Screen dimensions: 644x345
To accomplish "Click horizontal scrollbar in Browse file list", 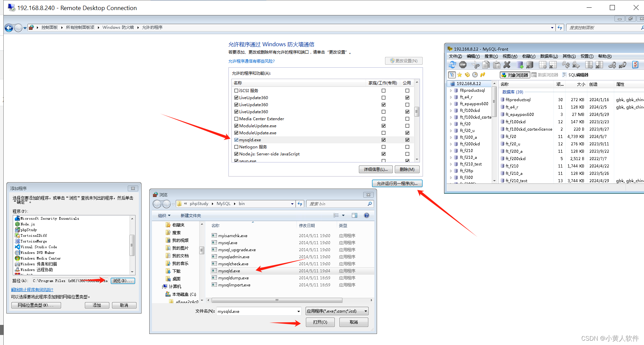I will click(x=277, y=300).
